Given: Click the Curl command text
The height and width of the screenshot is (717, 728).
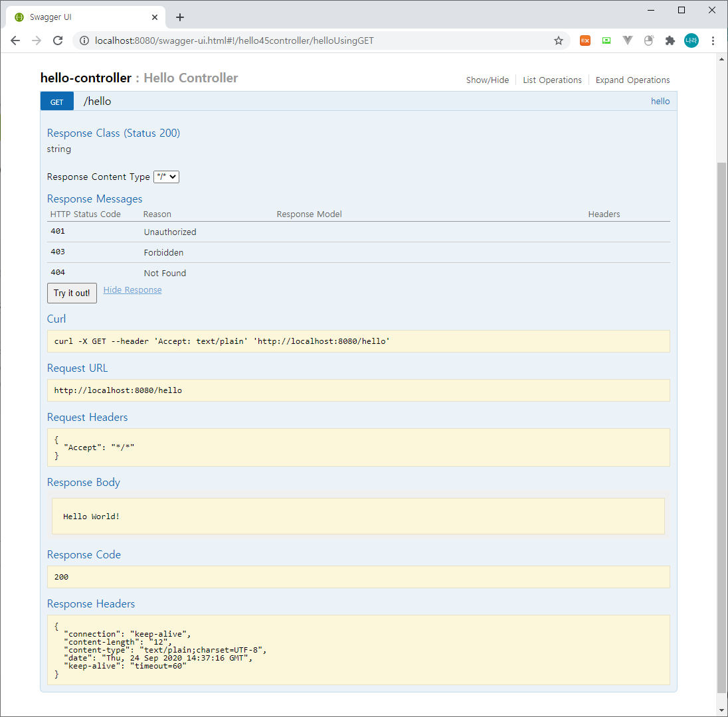Looking at the screenshot, I should pos(222,341).
